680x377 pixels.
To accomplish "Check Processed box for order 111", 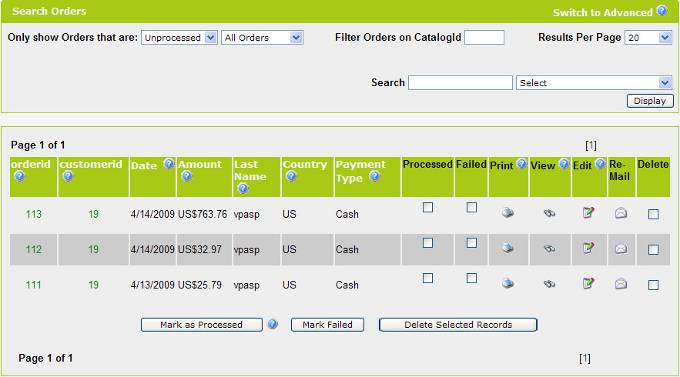I will tap(428, 278).
